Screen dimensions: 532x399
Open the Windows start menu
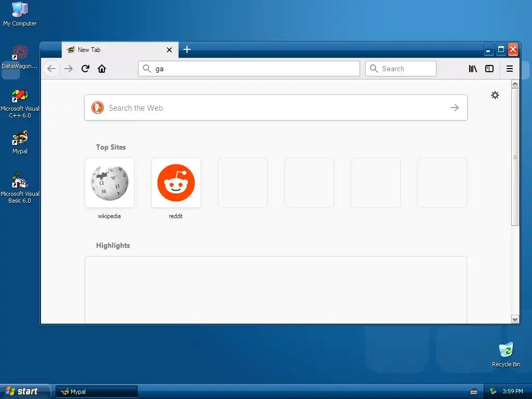tap(25, 391)
